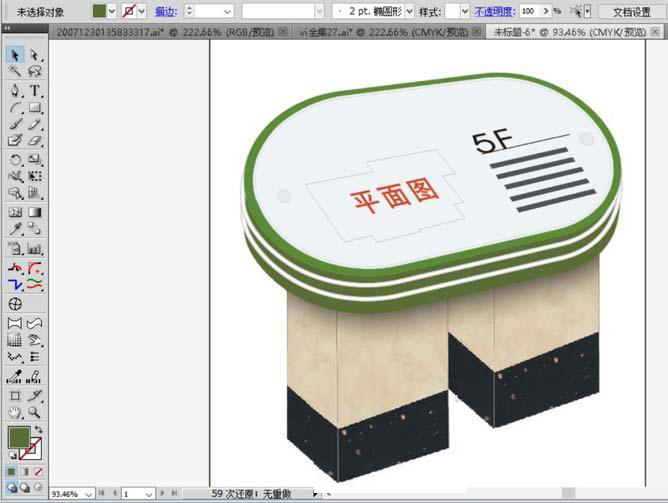Select the Paintbrush tool
Image resolution: width=668 pixels, height=503 pixels.
click(15, 124)
